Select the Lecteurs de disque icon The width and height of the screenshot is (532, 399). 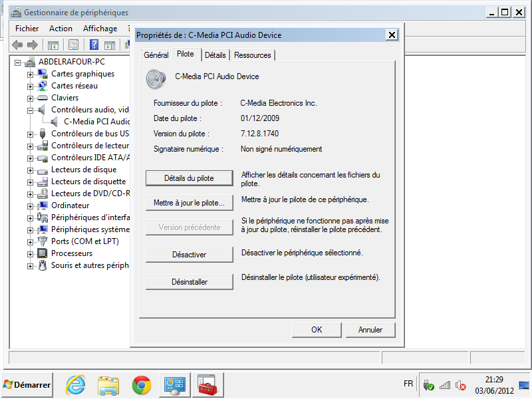coord(43,170)
